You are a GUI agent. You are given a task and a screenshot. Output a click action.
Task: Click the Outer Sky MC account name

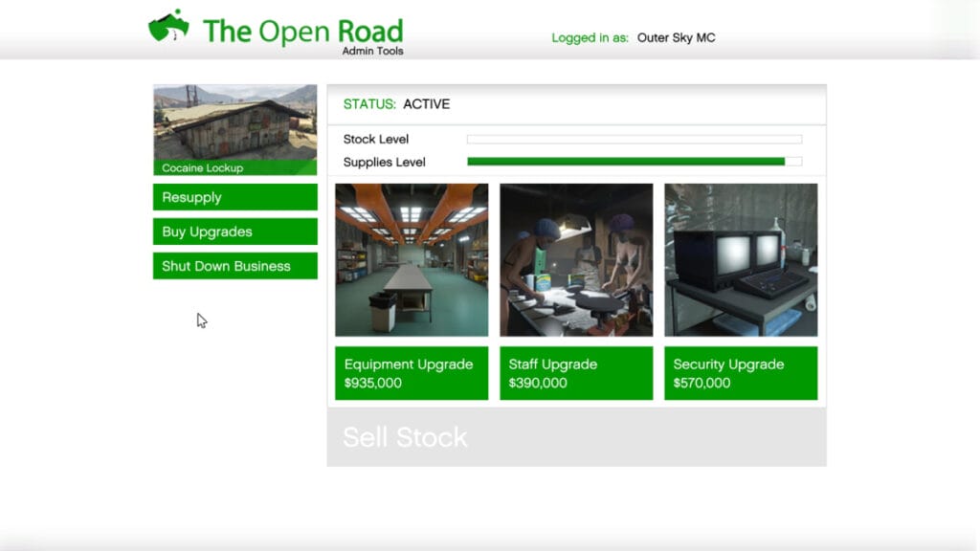point(676,38)
